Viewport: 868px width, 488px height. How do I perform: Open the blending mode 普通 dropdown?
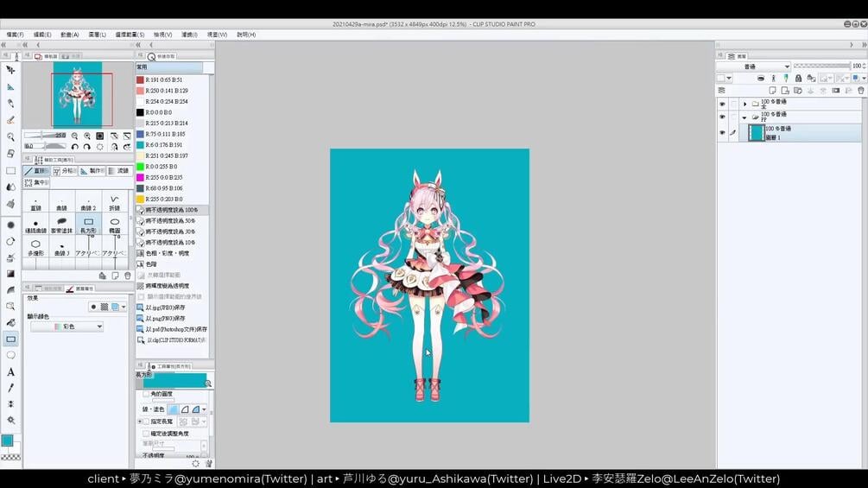click(754, 67)
